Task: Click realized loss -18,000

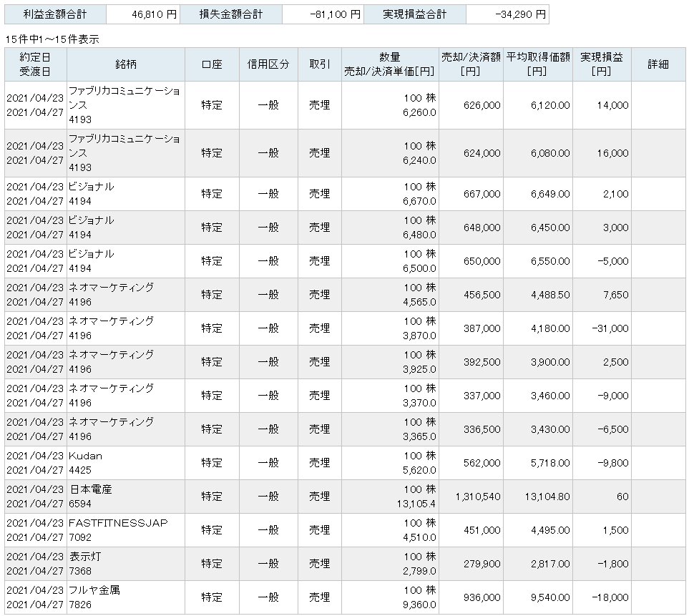Action: (x=610, y=597)
